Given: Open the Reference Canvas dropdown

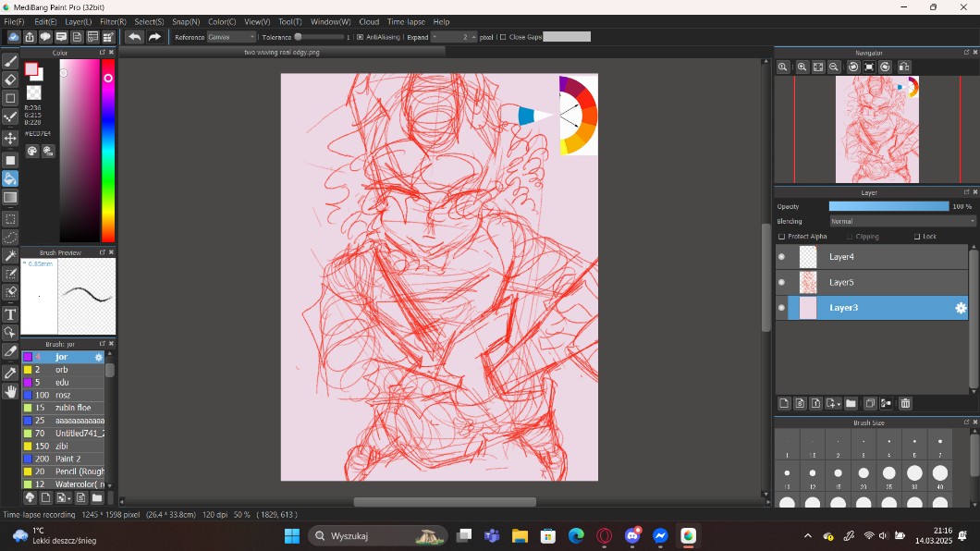Looking at the screenshot, I should [x=231, y=37].
